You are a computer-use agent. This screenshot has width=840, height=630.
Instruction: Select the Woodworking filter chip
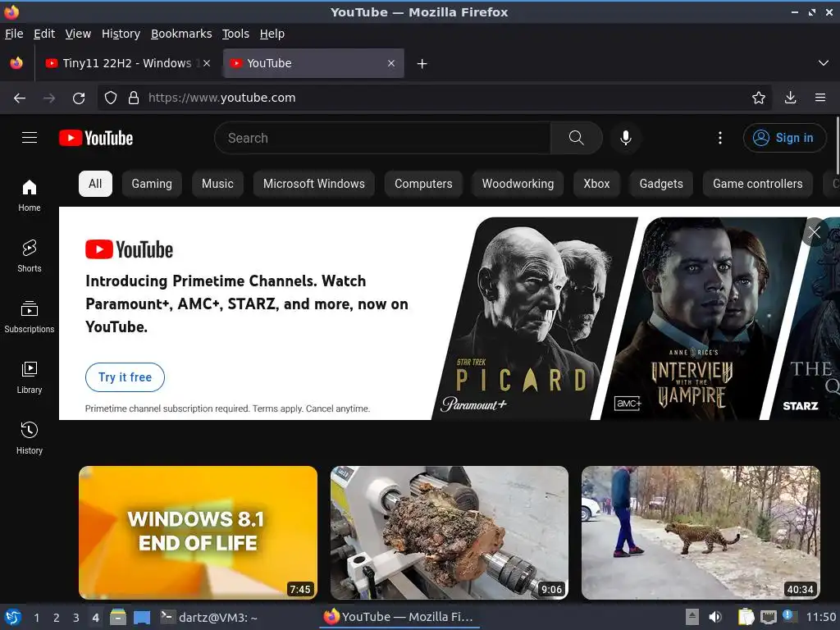point(518,184)
